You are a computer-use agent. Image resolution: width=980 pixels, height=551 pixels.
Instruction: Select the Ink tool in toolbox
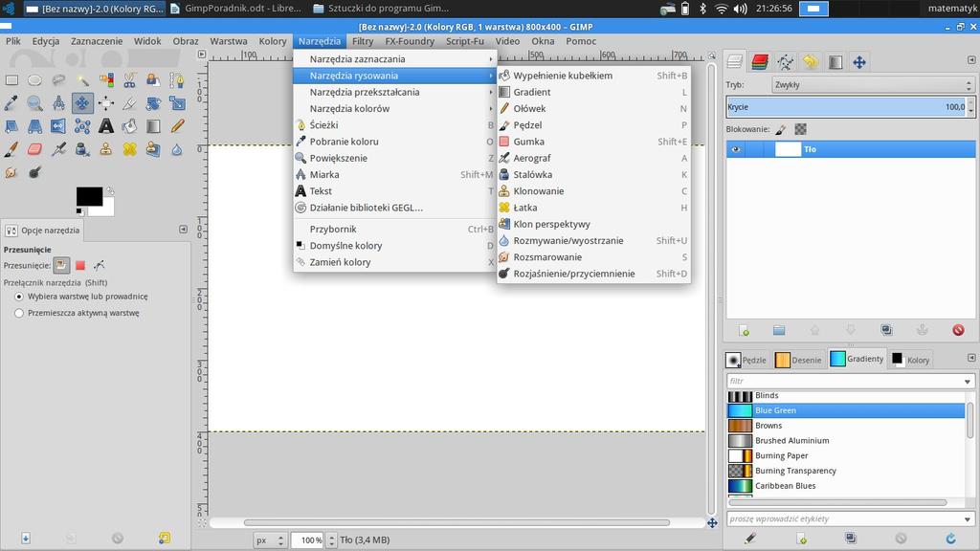[x=82, y=149]
